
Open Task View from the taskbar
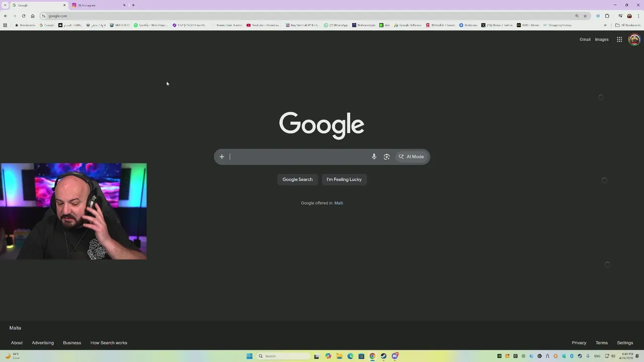pyautogui.click(x=317, y=356)
